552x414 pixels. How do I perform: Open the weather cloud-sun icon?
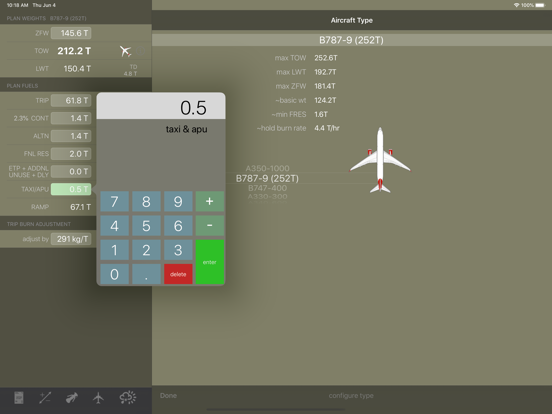pyautogui.click(x=127, y=397)
